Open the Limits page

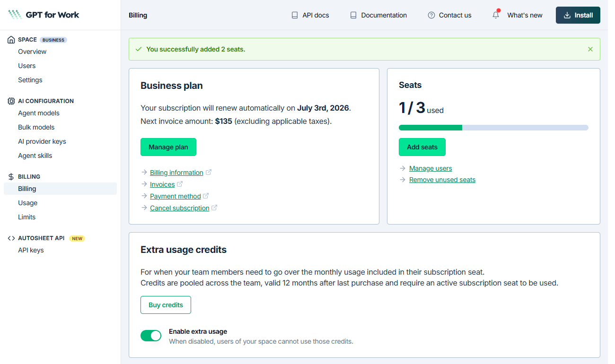point(27,217)
